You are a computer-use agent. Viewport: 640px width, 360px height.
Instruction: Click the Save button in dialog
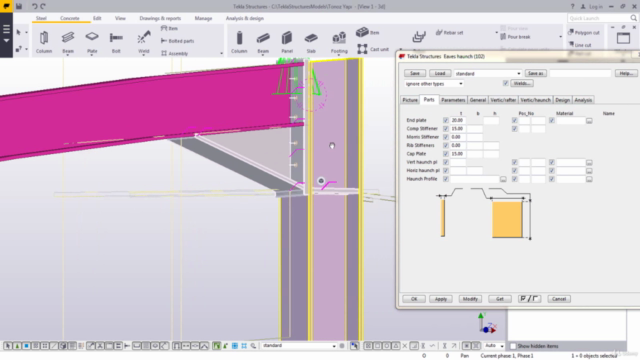click(415, 73)
